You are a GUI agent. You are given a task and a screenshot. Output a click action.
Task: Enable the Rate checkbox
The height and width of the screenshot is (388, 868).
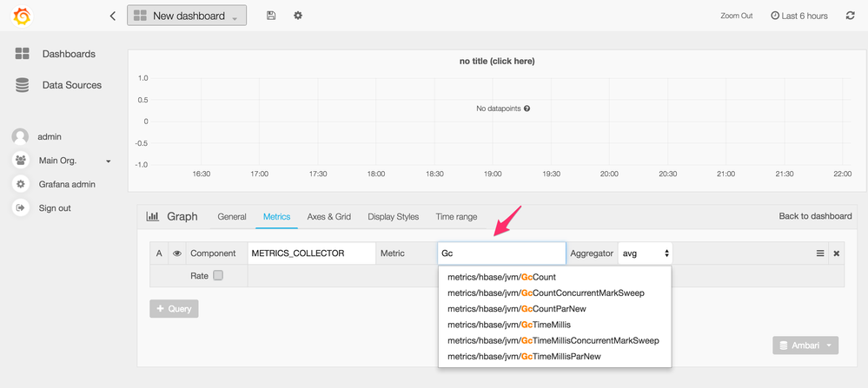(218, 276)
